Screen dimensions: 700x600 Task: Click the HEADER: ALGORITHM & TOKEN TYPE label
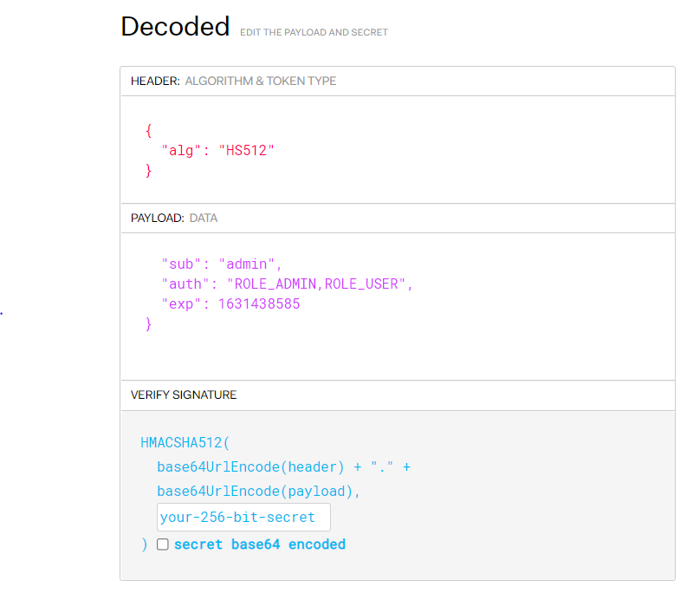(234, 81)
